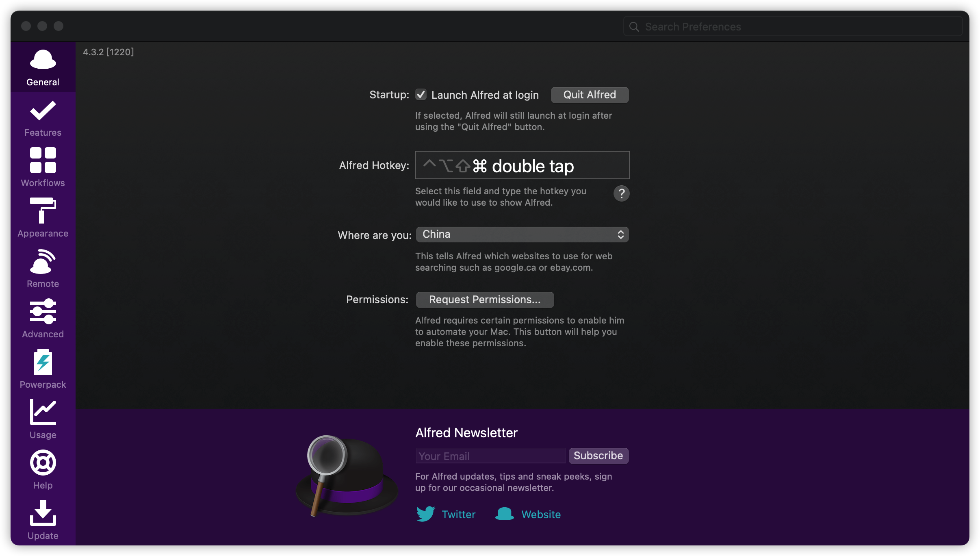Open the General preferences section
This screenshot has height=556, width=980.
(x=43, y=67)
